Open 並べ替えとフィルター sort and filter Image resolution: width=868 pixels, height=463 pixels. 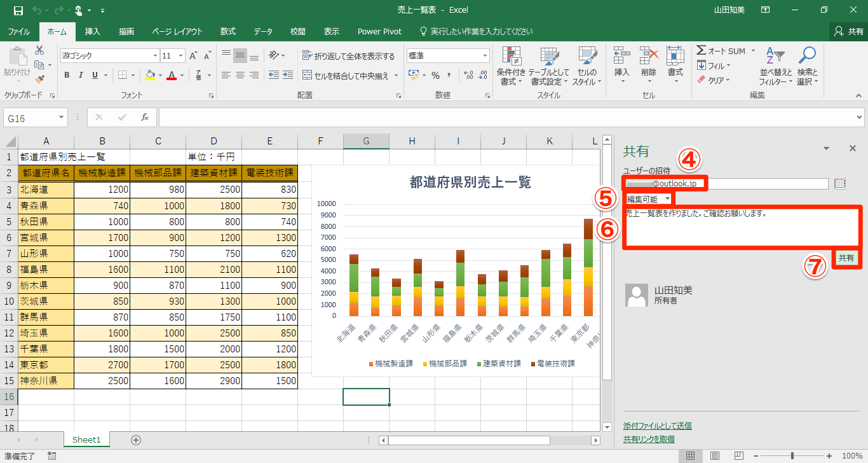pyautogui.click(x=776, y=66)
